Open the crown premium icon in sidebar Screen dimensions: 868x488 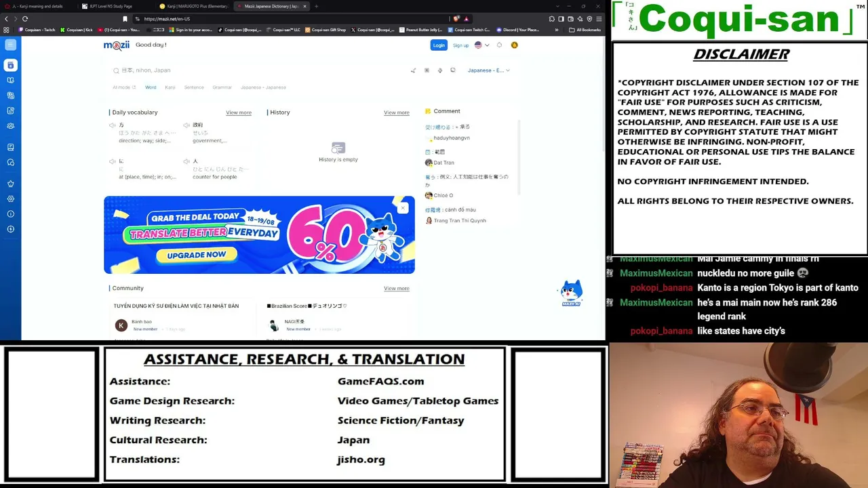coord(10,184)
